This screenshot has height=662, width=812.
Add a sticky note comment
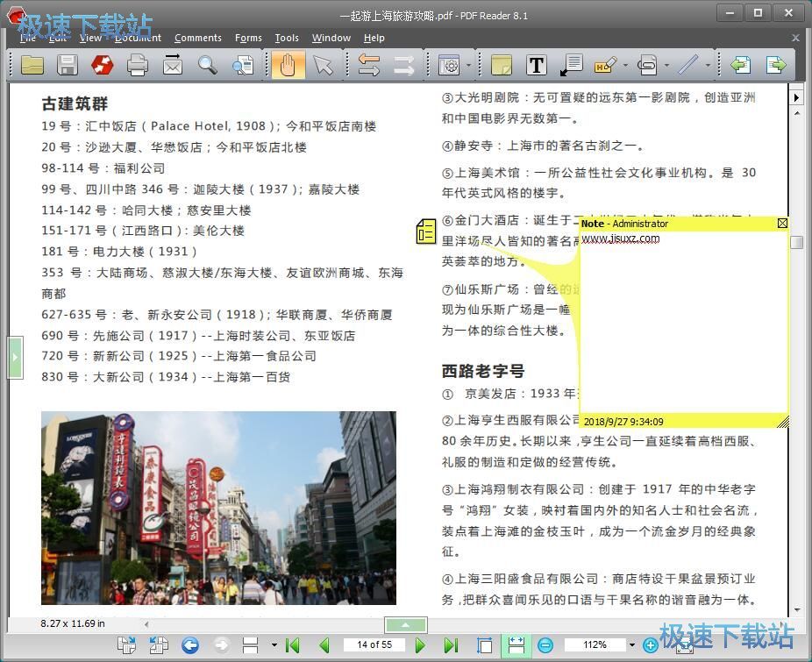pyautogui.click(x=501, y=65)
